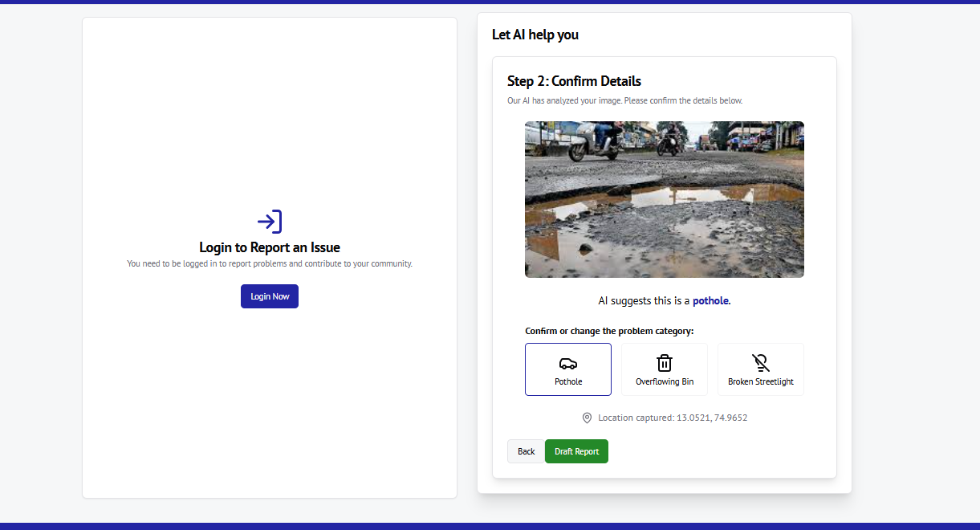Click the car icon on Pothole card
The height and width of the screenshot is (530, 980).
(568, 363)
